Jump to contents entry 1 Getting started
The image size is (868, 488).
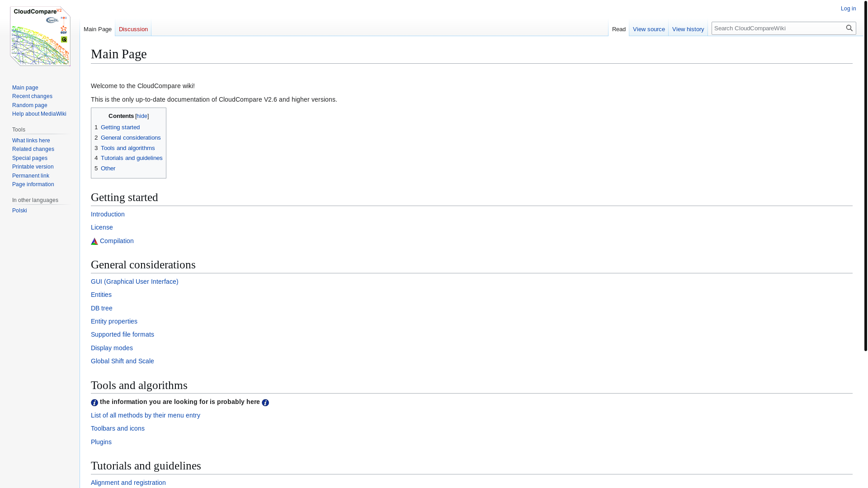click(117, 127)
